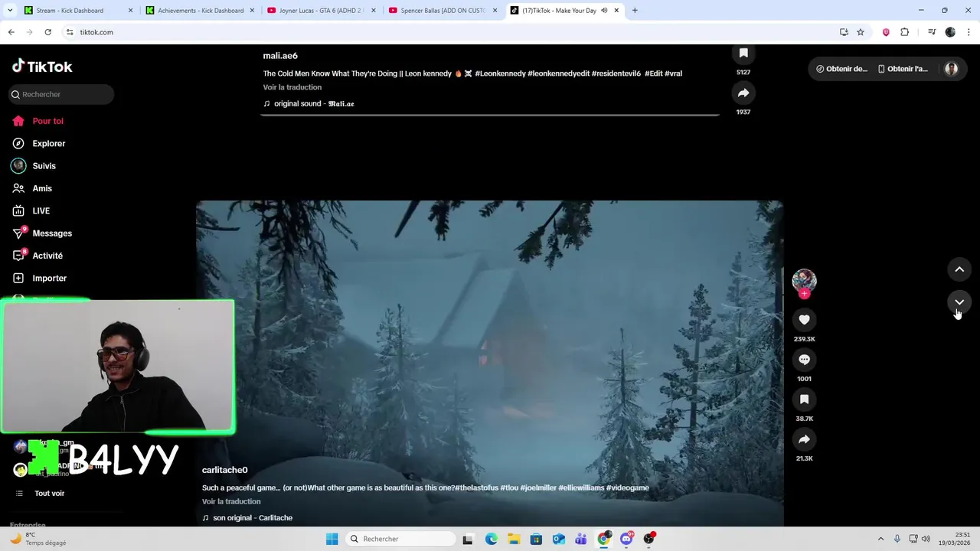The height and width of the screenshot is (551, 980).
Task: Open the Amis section
Action: (x=32, y=188)
